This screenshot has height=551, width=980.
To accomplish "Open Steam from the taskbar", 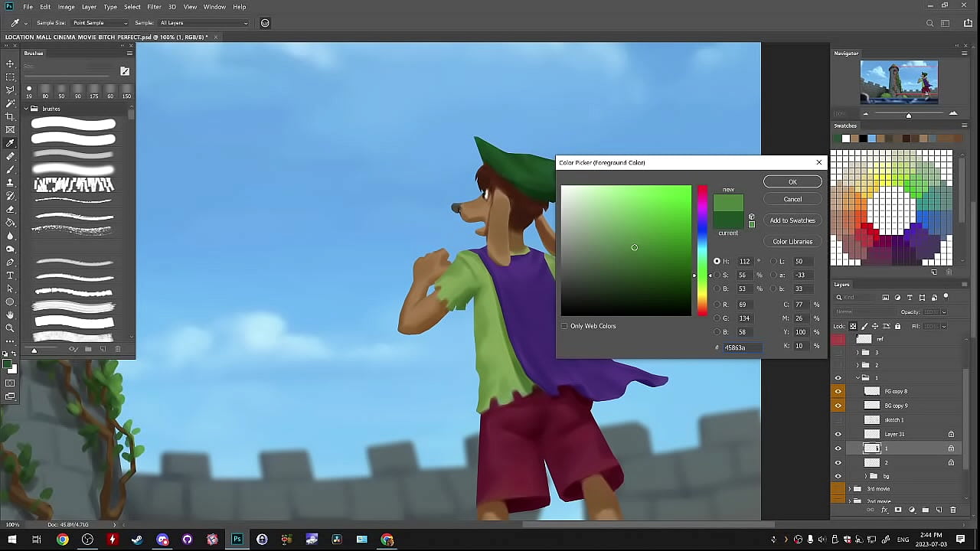I will coord(137,540).
